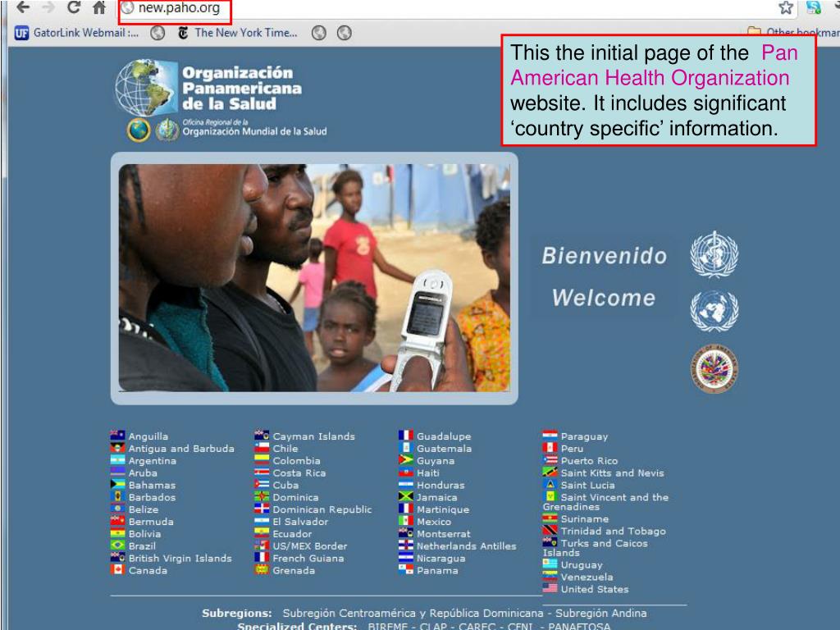Click the Trinidad and Tobago flag icon
This screenshot has height=630, width=840.
tap(550, 530)
